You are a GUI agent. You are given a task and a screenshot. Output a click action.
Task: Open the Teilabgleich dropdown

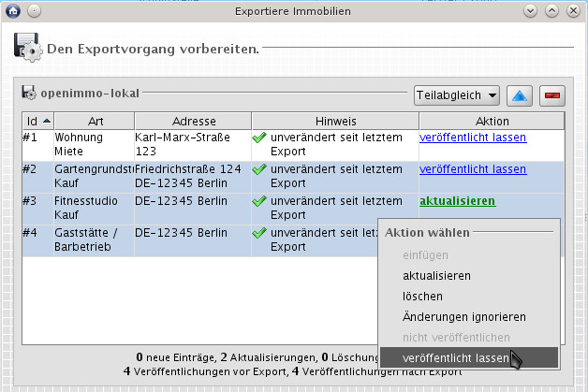(x=456, y=95)
